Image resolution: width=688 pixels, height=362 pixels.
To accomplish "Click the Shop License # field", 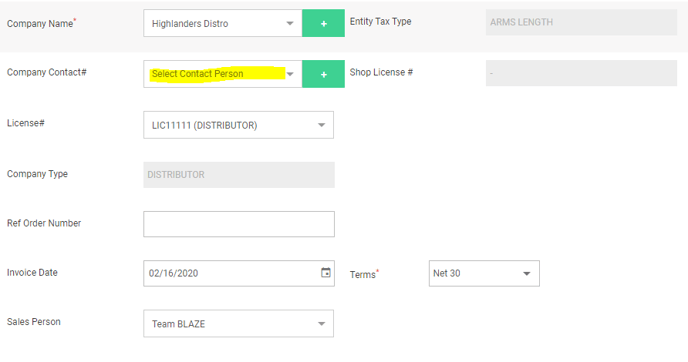I will [581, 73].
